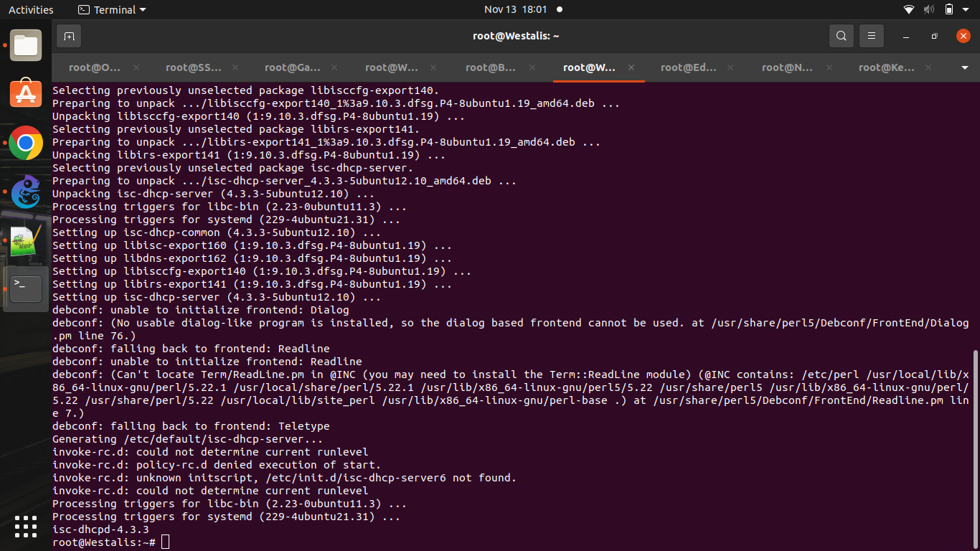980x551 pixels.
Task: Click the isc-dhcpd-4.3.3 output line
Action: tap(100, 529)
